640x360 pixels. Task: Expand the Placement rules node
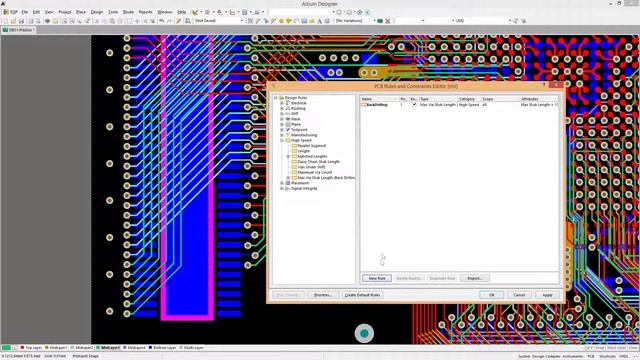point(282,183)
